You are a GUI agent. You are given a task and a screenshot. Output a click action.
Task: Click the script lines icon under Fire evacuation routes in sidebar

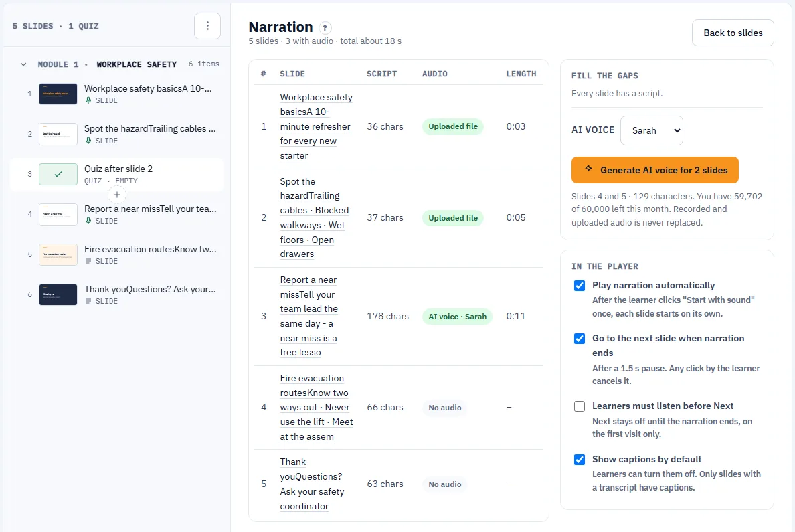coord(88,261)
